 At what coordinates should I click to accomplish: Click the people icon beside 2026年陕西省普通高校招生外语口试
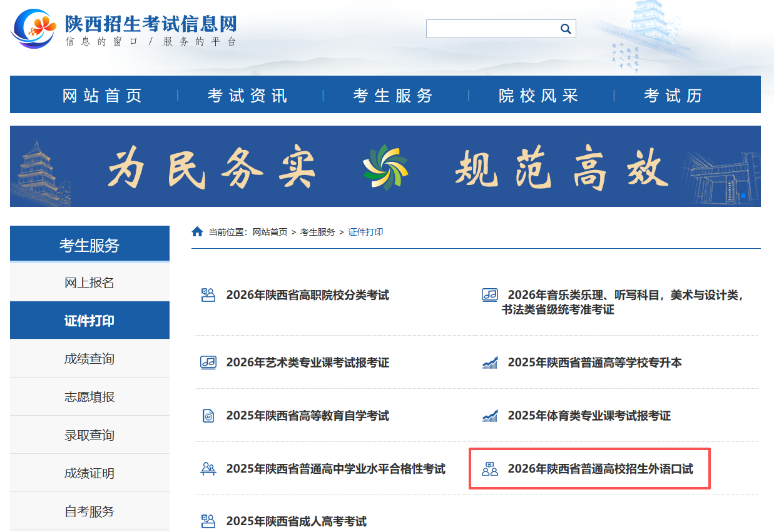[490, 468]
